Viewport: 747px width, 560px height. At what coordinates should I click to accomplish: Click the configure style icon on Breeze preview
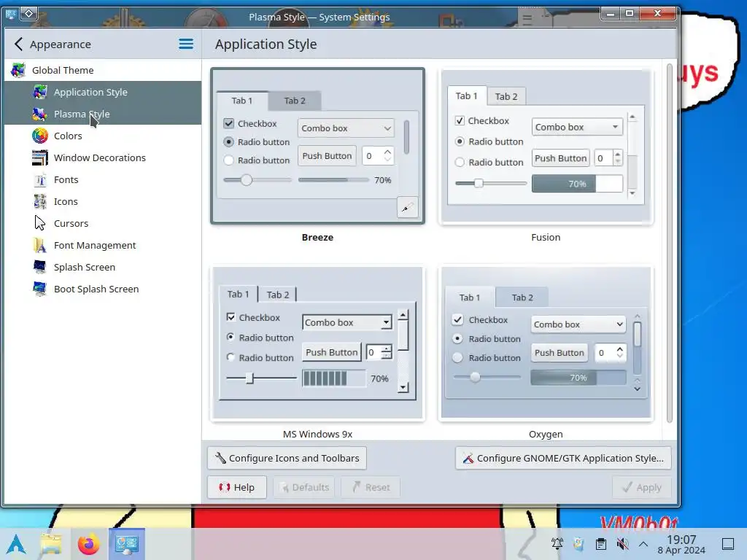(407, 208)
